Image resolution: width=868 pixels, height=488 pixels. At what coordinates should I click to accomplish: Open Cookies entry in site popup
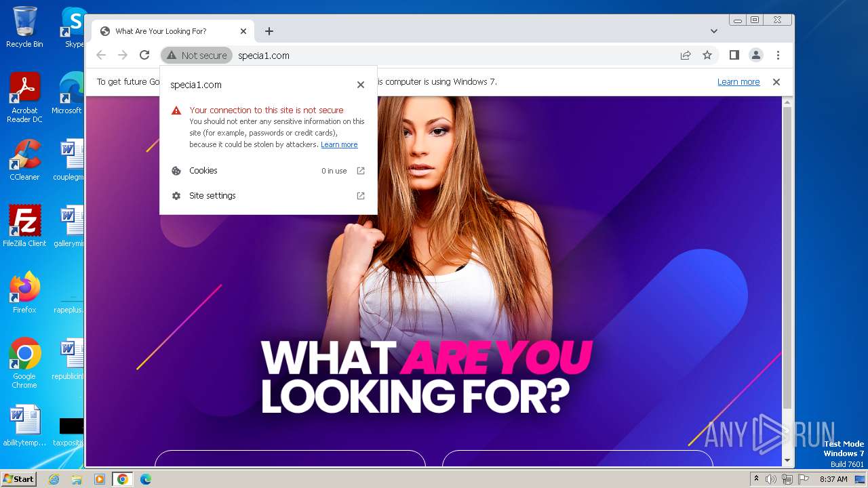tap(269, 171)
